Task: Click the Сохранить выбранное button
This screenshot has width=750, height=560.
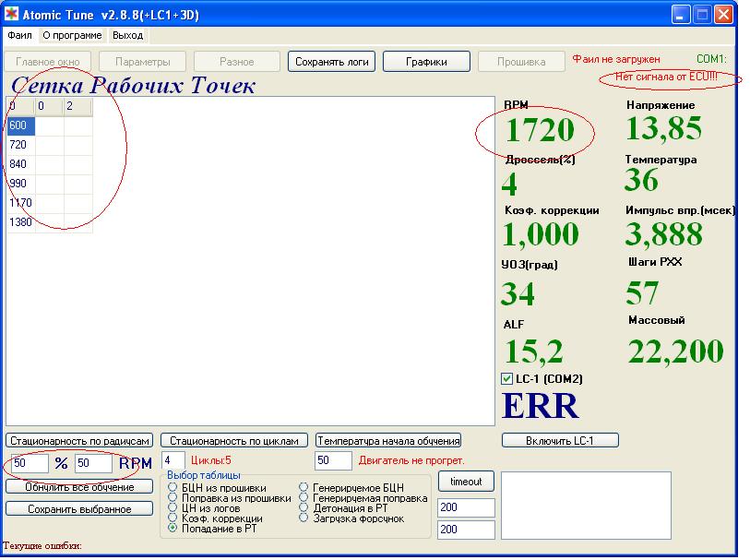Action: pyautogui.click(x=78, y=508)
